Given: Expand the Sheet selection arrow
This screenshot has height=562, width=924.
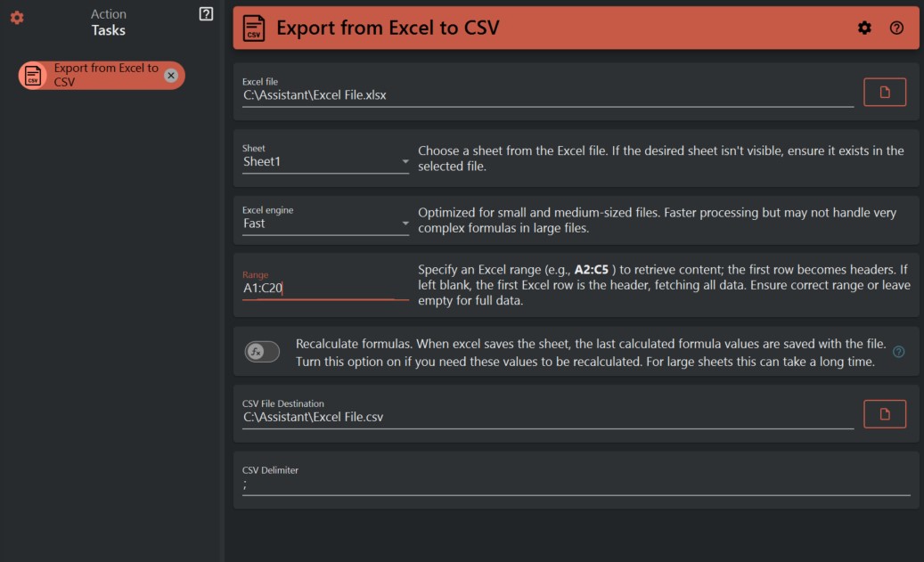Looking at the screenshot, I should pyautogui.click(x=405, y=162).
